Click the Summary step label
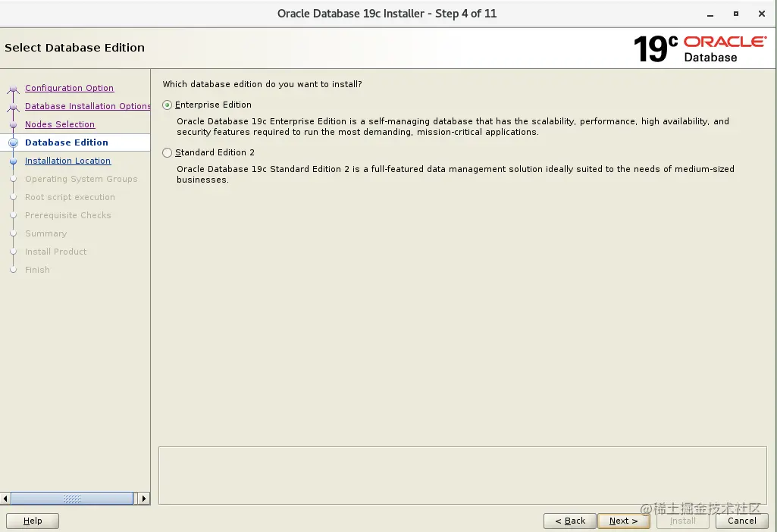 pos(45,233)
